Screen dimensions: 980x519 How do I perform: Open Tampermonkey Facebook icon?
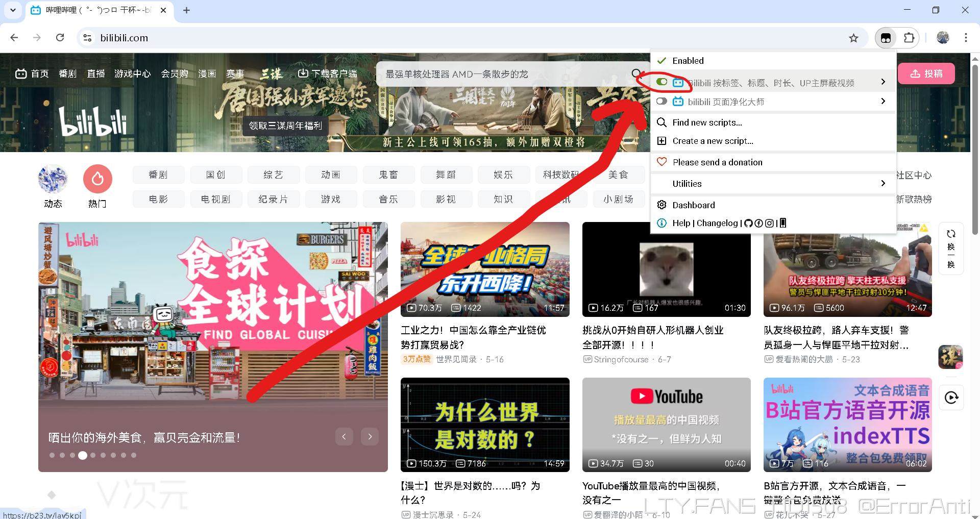(759, 223)
